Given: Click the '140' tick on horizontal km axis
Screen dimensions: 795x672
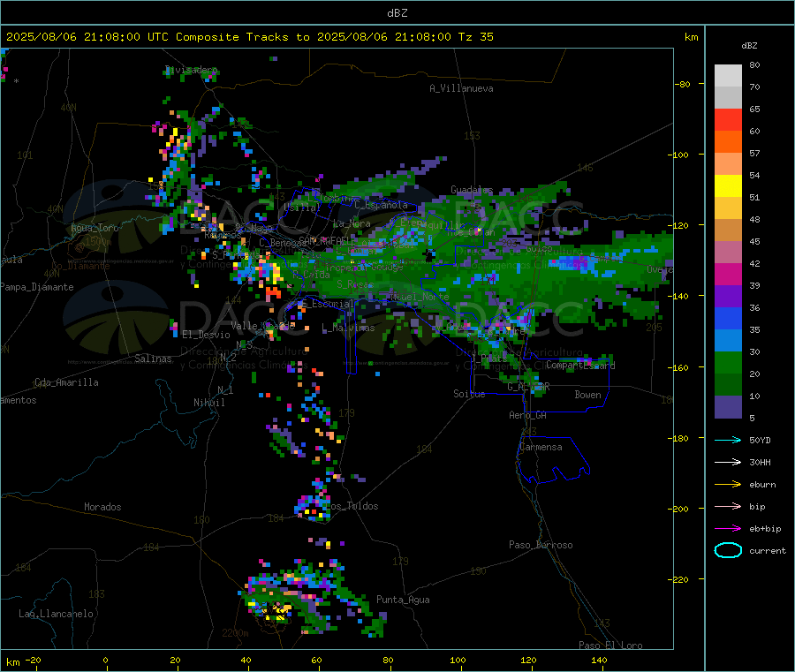Looking at the screenshot, I should pos(599,660).
